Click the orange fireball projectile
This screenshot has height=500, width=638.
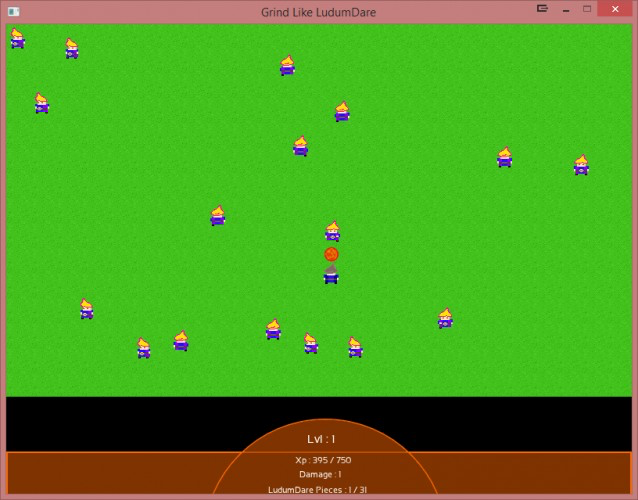tap(331, 254)
